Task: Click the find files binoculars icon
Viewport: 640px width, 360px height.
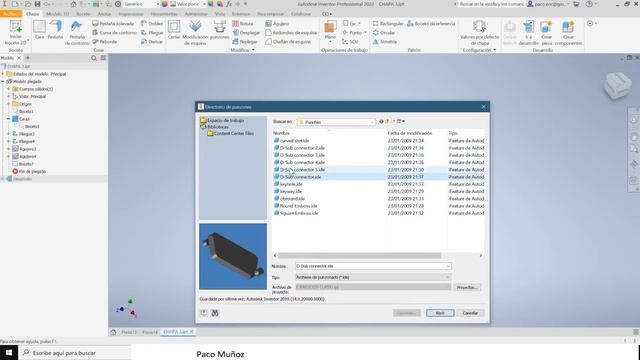Action: pos(215,313)
